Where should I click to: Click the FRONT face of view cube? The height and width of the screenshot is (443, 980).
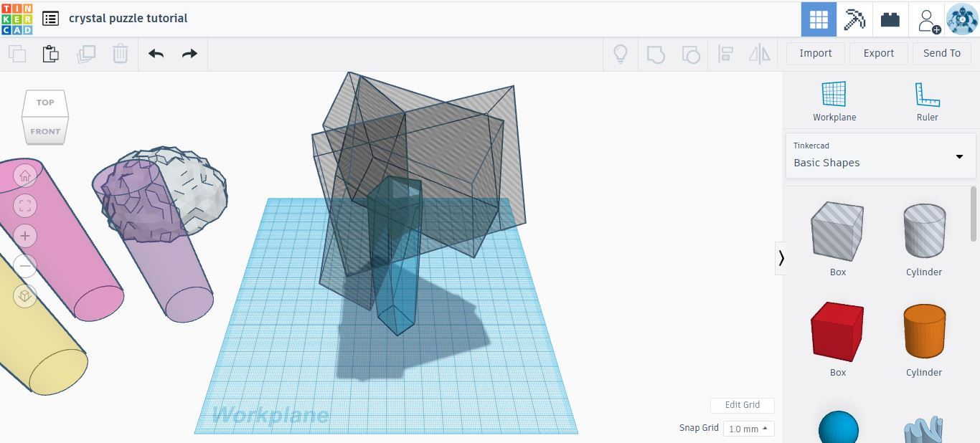coord(45,131)
